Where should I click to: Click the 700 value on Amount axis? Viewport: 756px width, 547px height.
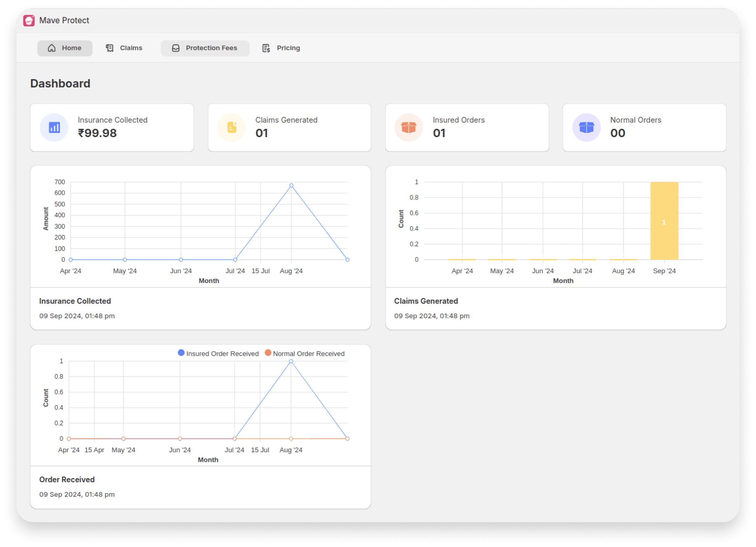tap(60, 182)
